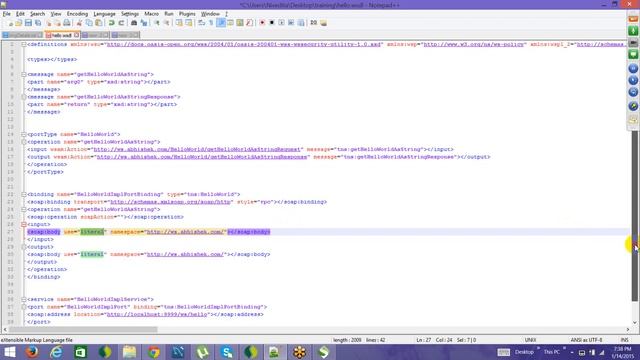The width and height of the screenshot is (640, 360).
Task: Cut selection using the scissors icon
Action: tap(79, 23)
